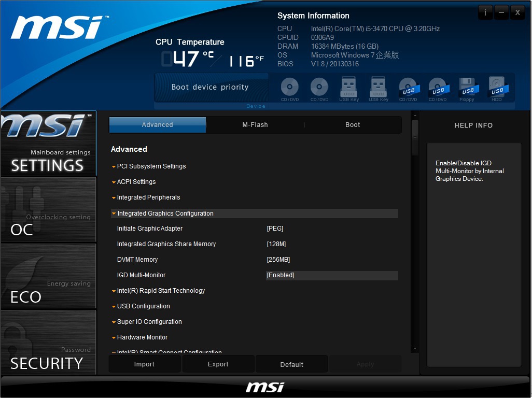This screenshot has height=398, width=532.
Task: Change the DVMT Memory [256MB] value
Action: click(x=278, y=260)
